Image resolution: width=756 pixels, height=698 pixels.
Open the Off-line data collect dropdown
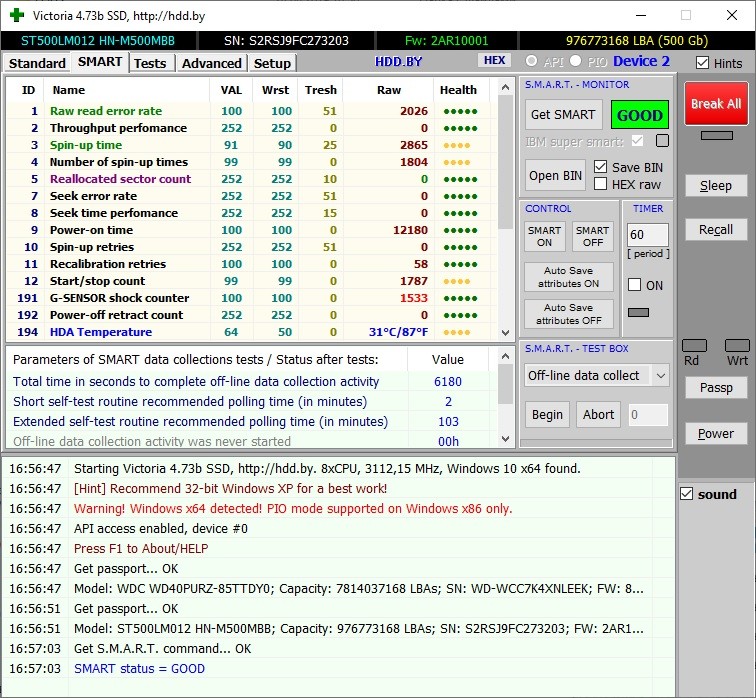click(661, 376)
